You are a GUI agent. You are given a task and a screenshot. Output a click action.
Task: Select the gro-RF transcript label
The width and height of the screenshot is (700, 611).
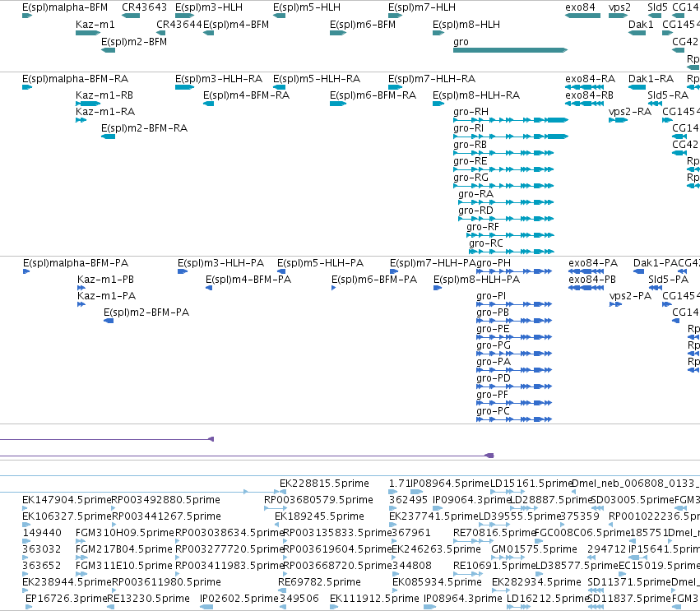(x=483, y=227)
